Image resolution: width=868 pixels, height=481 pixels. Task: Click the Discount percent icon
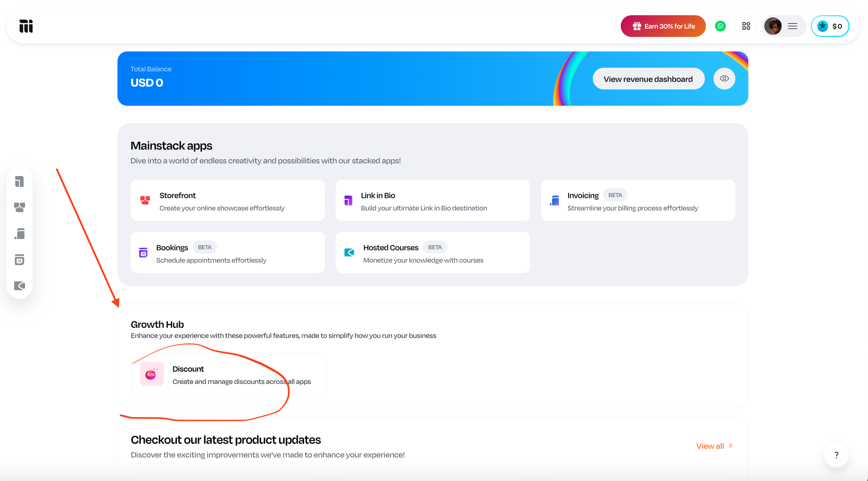[152, 374]
